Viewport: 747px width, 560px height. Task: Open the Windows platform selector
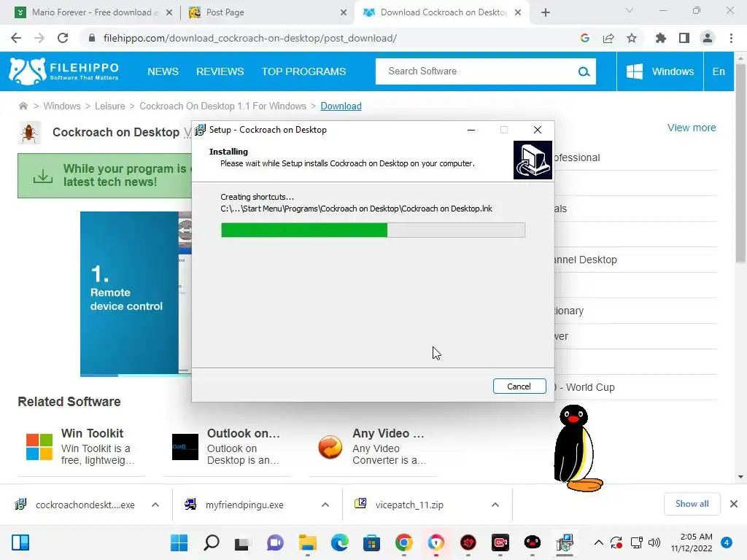click(659, 71)
